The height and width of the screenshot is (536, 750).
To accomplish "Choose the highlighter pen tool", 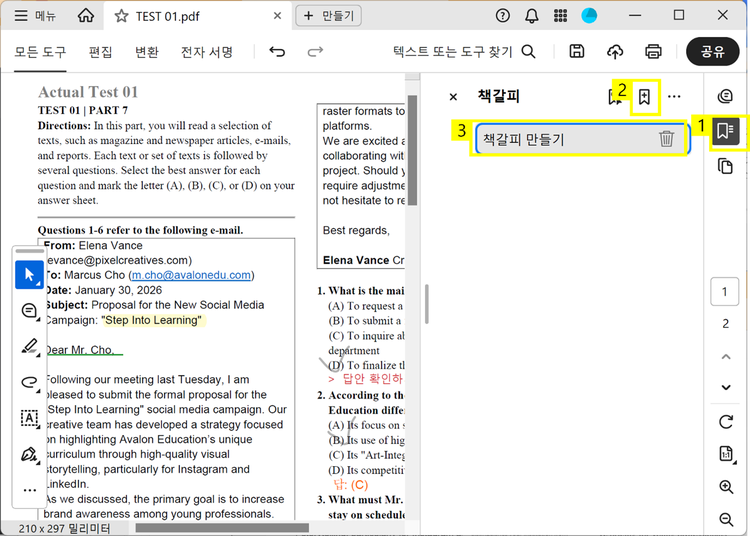I will (x=29, y=347).
